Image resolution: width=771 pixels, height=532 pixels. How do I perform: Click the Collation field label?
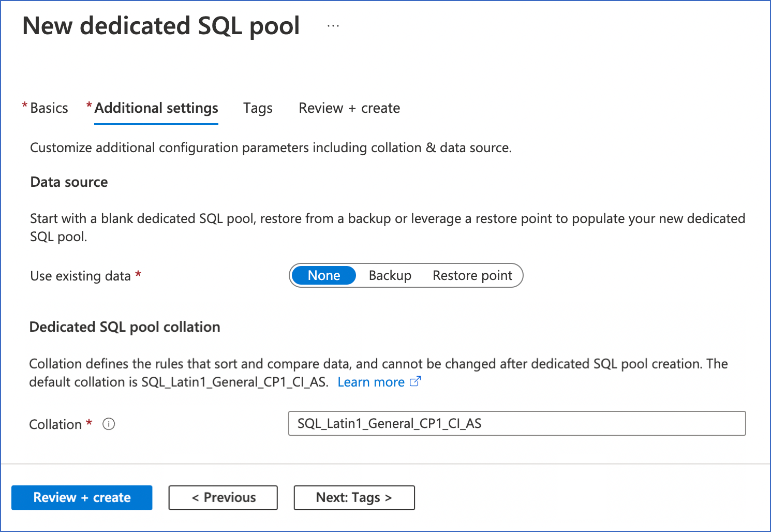[x=55, y=424]
